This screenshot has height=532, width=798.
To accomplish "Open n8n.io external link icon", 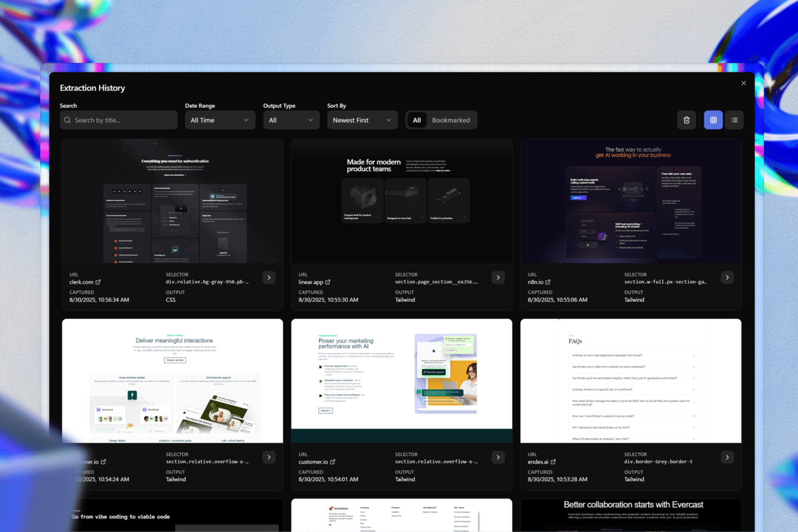I will click(x=548, y=282).
